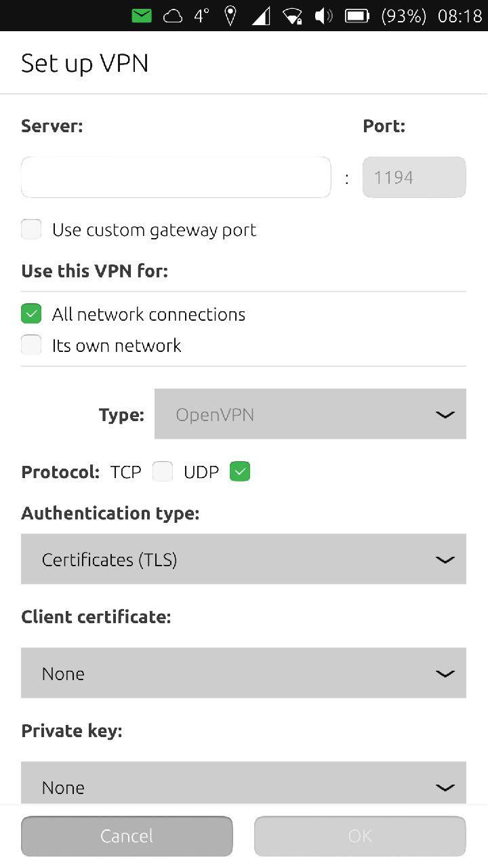Screen dimensions: 488x868
Task: Uncheck All network connections option
Action: tap(31, 314)
